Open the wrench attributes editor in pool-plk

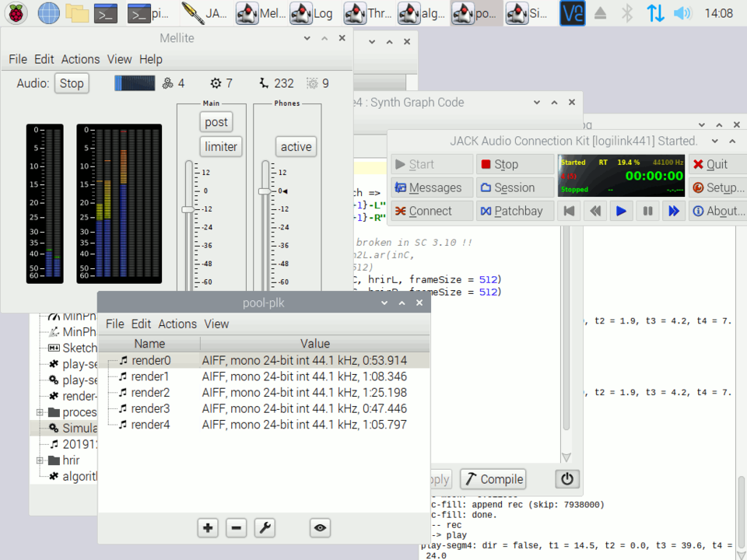point(265,528)
